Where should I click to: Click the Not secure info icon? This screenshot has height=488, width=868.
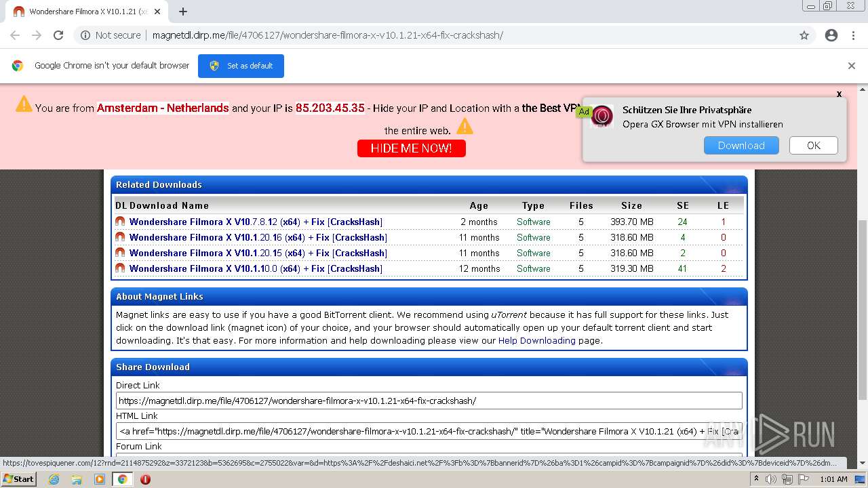(x=85, y=35)
